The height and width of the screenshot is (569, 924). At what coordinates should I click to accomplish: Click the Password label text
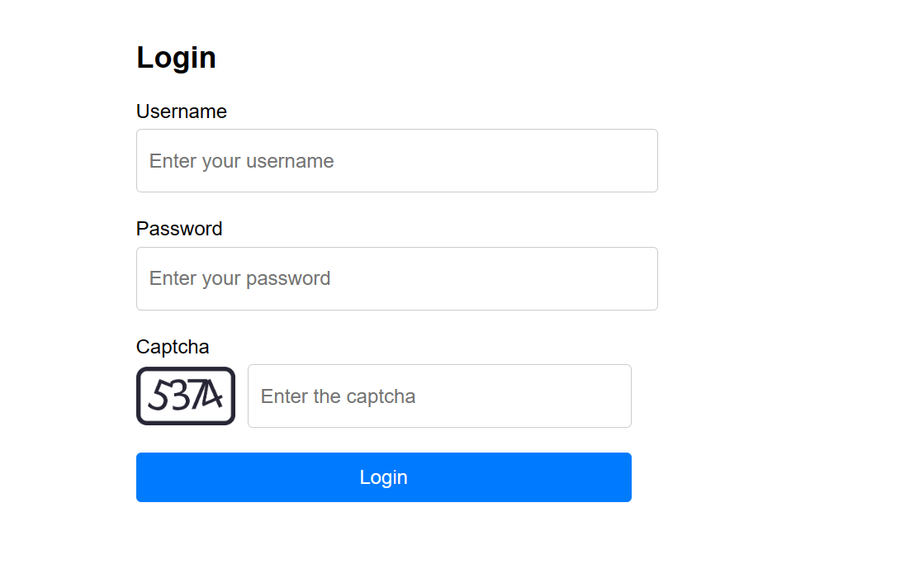(179, 229)
